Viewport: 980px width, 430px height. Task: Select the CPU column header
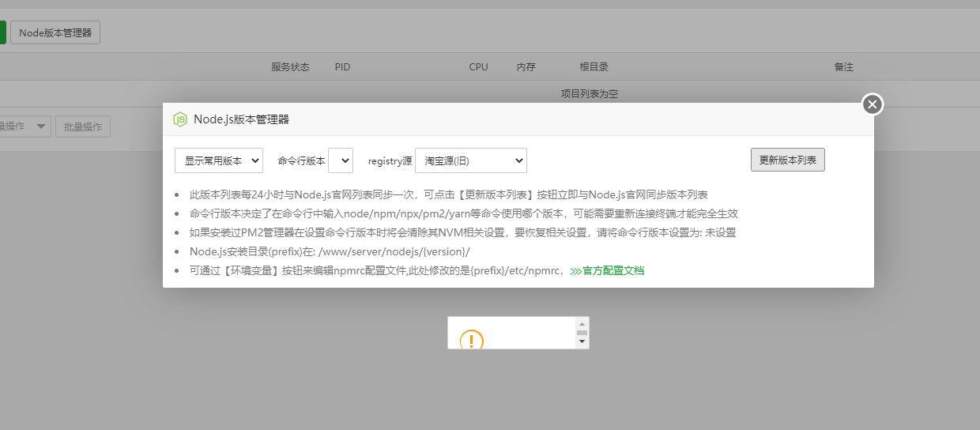pyautogui.click(x=478, y=67)
